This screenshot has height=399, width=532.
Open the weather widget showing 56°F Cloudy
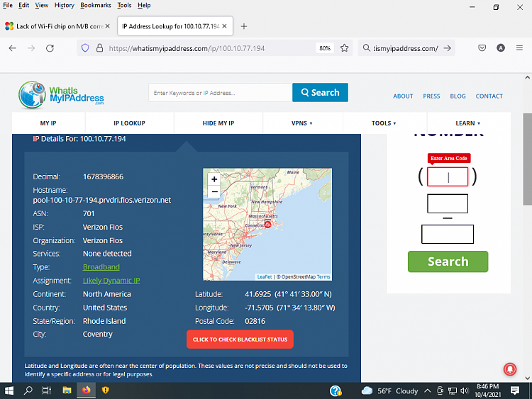pyautogui.click(x=390, y=391)
